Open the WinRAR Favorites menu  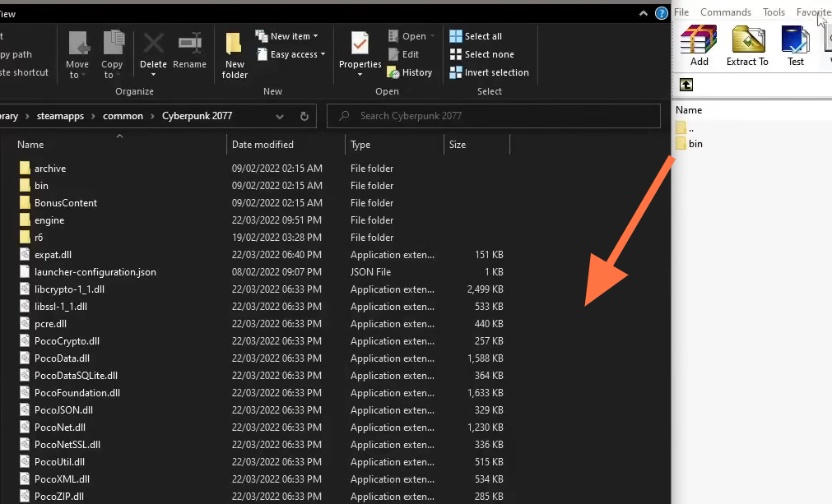coord(813,12)
